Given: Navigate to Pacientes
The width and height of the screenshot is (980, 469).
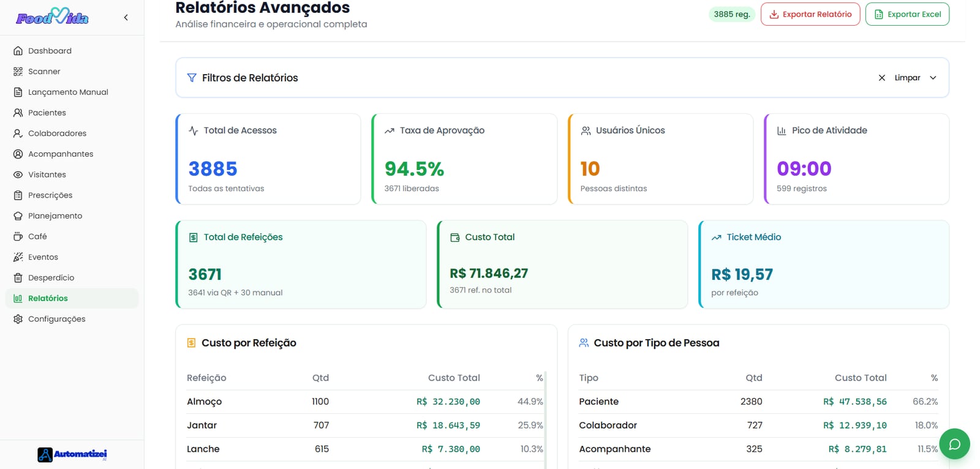Looking at the screenshot, I should (x=72, y=113).
